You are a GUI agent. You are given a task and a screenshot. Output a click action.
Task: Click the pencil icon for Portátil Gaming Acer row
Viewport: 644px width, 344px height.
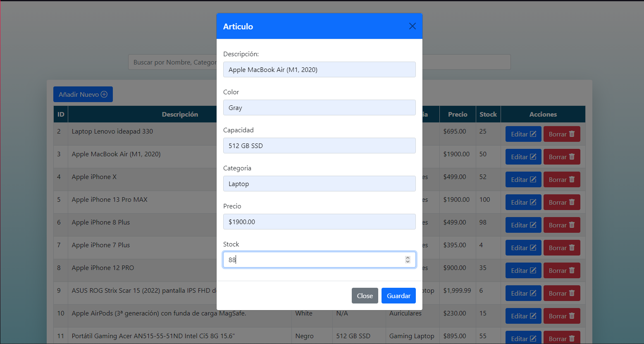532,338
